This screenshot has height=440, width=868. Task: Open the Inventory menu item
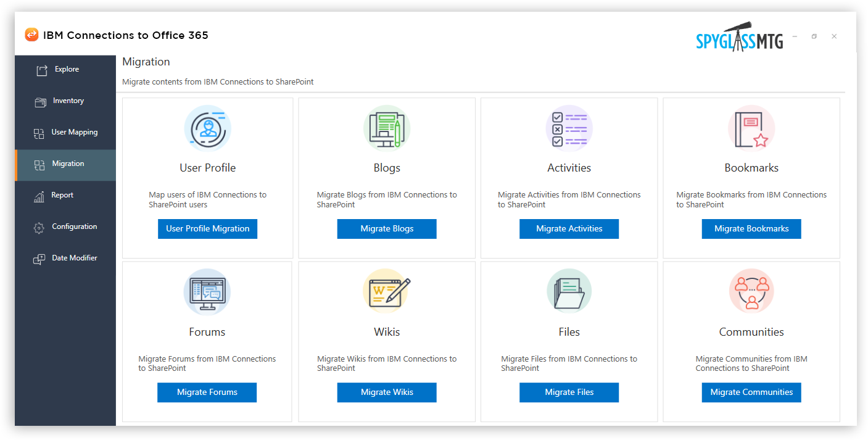[65, 102]
